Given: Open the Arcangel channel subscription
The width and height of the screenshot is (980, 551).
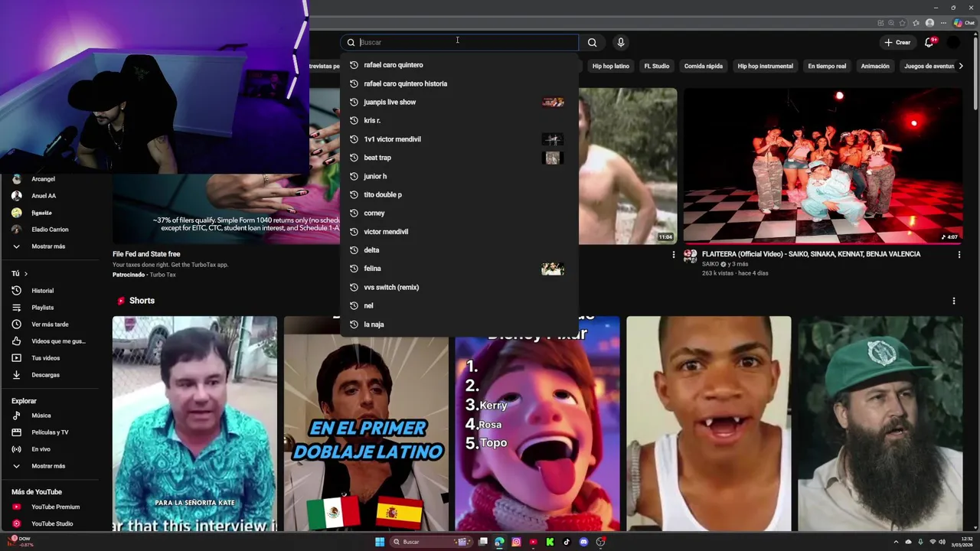Looking at the screenshot, I should pyautogui.click(x=43, y=179).
